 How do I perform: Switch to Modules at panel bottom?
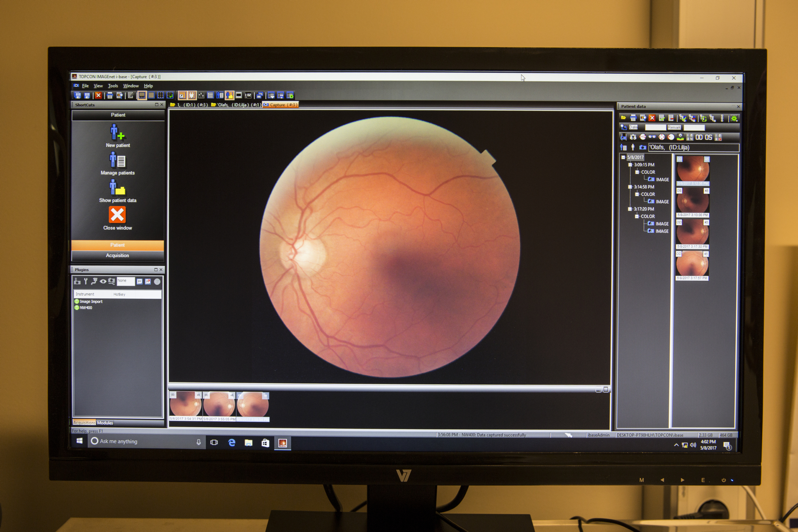point(105,423)
